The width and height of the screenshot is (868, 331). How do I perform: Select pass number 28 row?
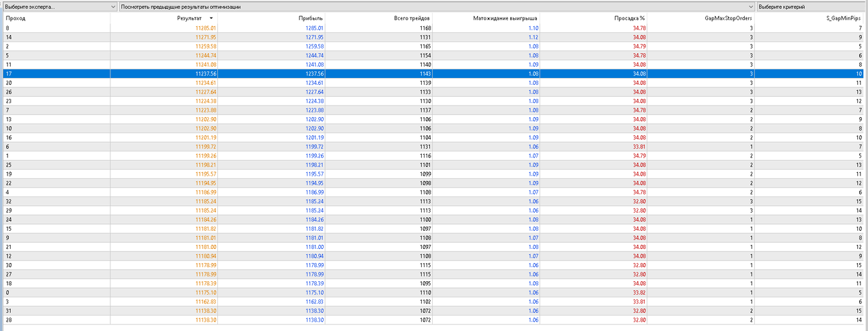(434, 318)
